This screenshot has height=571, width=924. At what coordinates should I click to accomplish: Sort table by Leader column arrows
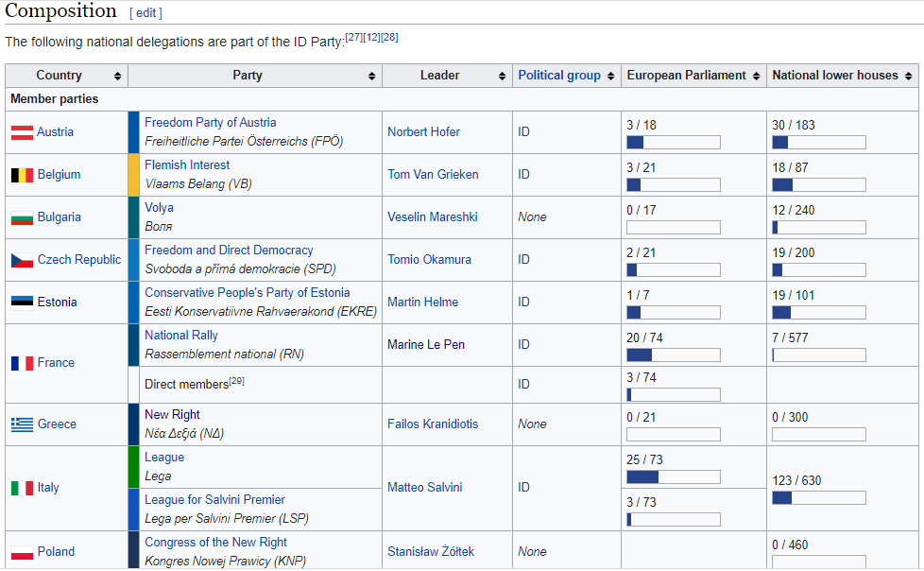click(502, 76)
